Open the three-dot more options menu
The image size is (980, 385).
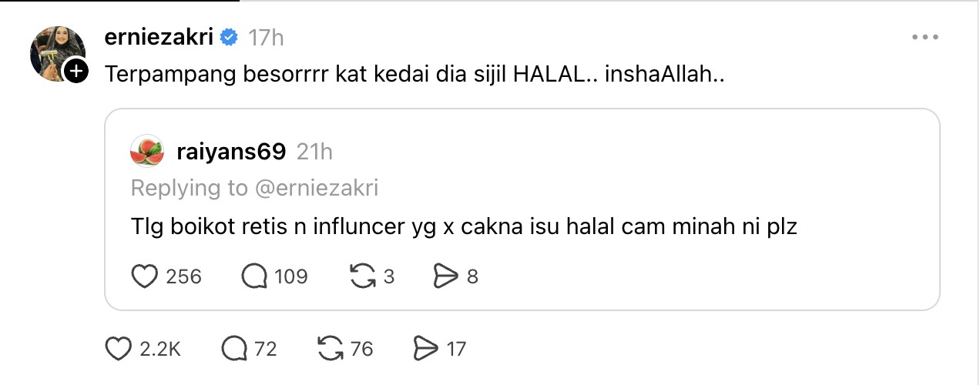pyautogui.click(x=924, y=36)
